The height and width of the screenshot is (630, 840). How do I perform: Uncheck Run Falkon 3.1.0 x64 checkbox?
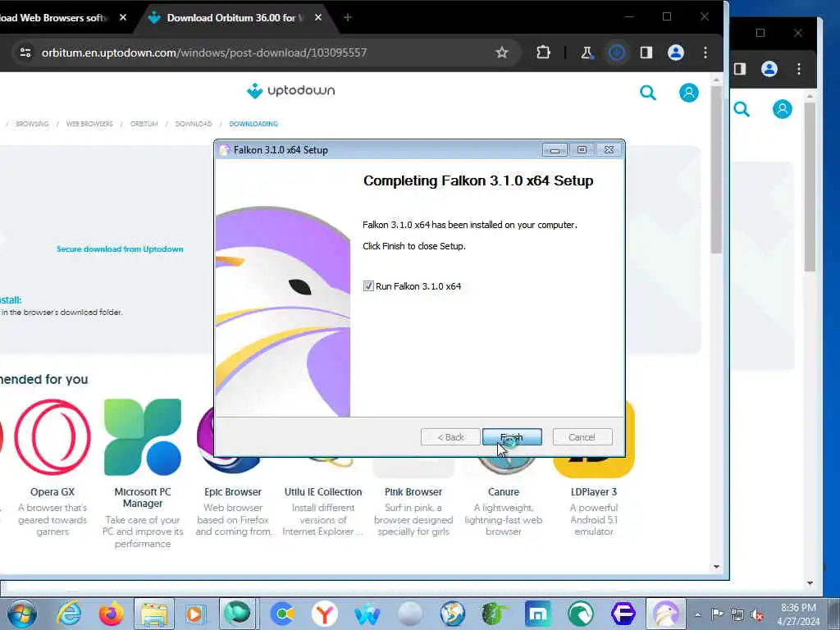(x=368, y=286)
